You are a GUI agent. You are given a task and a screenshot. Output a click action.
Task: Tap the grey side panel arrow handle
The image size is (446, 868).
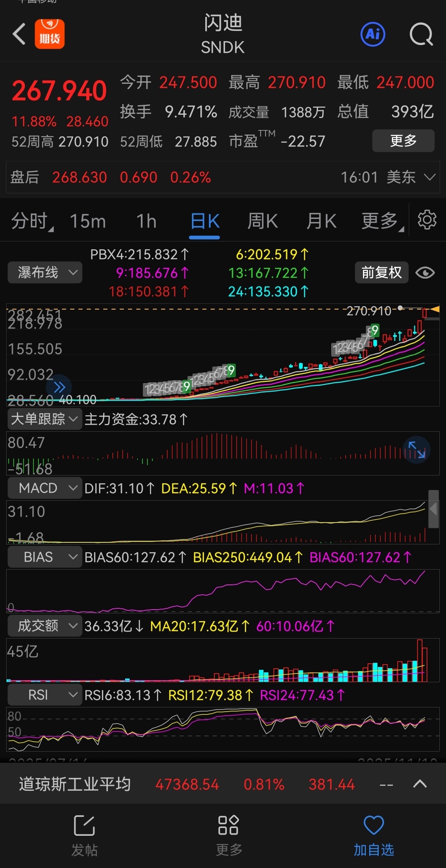click(433, 509)
